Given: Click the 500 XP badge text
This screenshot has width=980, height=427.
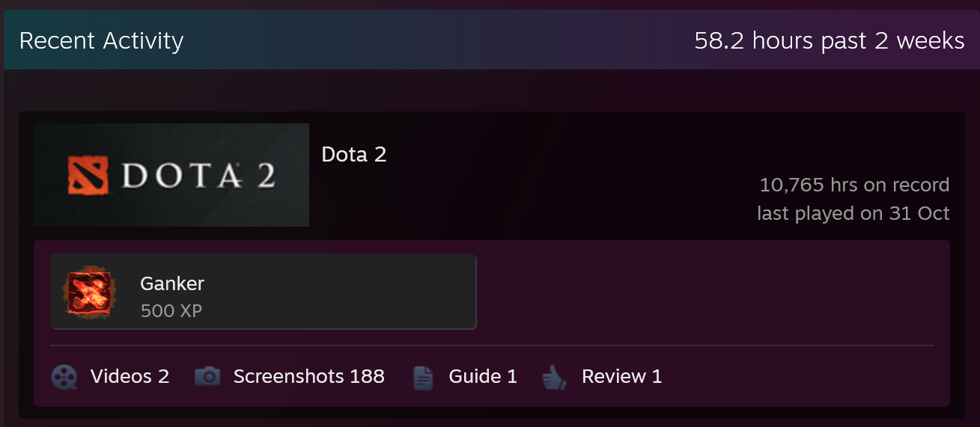Looking at the screenshot, I should [171, 310].
